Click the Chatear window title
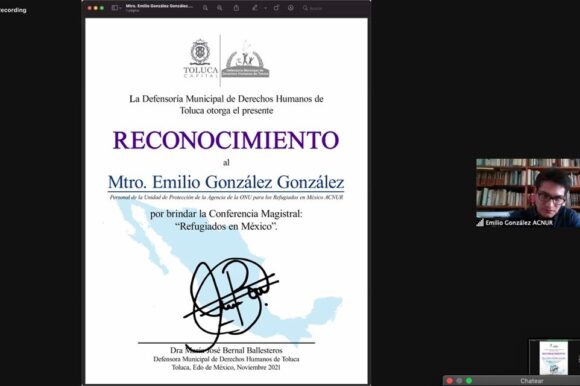Image resolution: width=580 pixels, height=386 pixels. point(532,381)
